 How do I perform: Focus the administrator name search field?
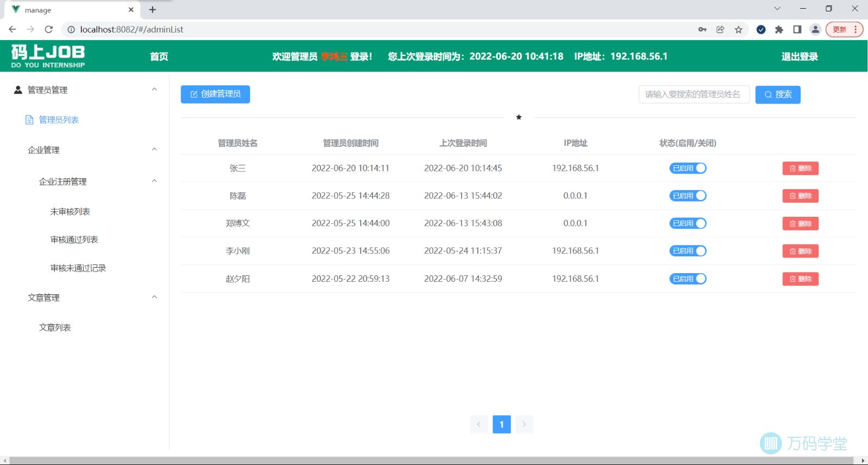tap(694, 94)
